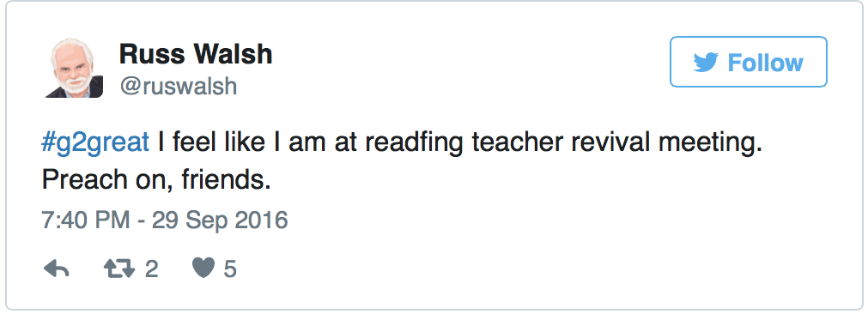Open the Russ Walsh display name link
The image size is (868, 314).
pyautogui.click(x=196, y=54)
